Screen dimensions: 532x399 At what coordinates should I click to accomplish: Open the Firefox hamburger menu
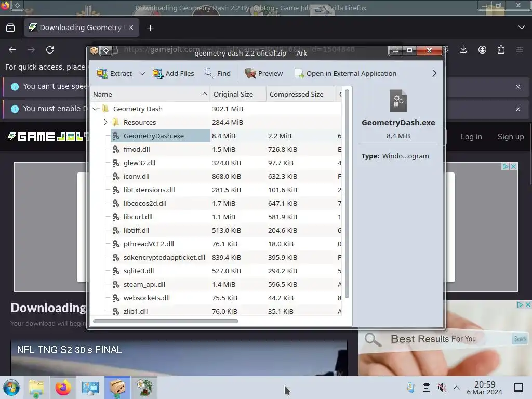(x=520, y=50)
